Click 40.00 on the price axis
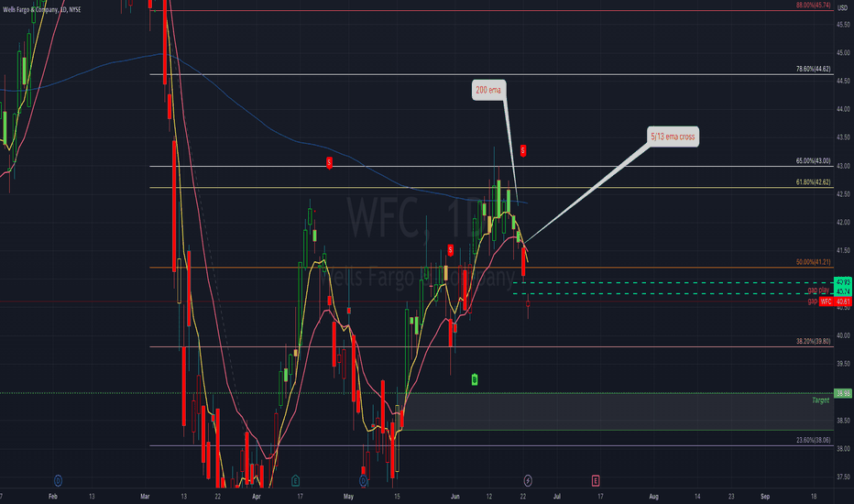 (x=843, y=335)
